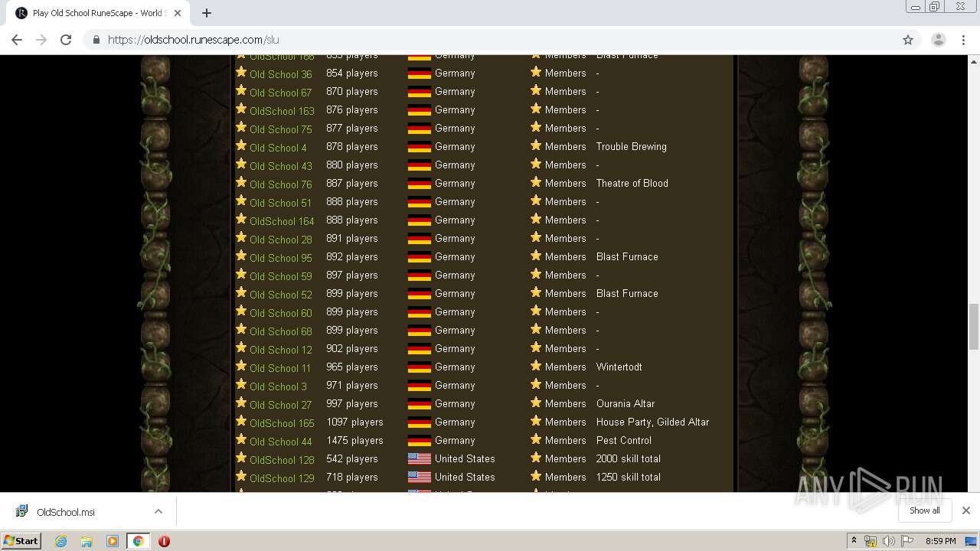Select the text '2000 skill total'

[x=629, y=458]
